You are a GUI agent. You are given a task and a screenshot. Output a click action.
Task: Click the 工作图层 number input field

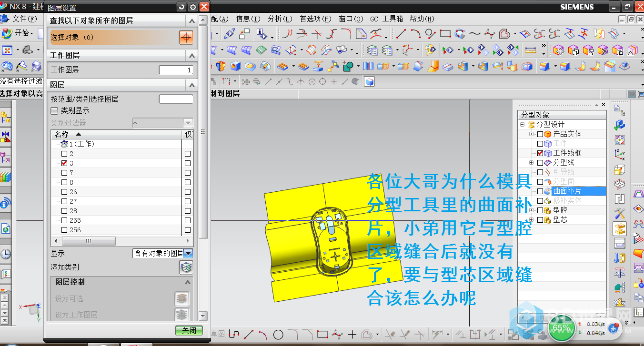[x=176, y=70]
